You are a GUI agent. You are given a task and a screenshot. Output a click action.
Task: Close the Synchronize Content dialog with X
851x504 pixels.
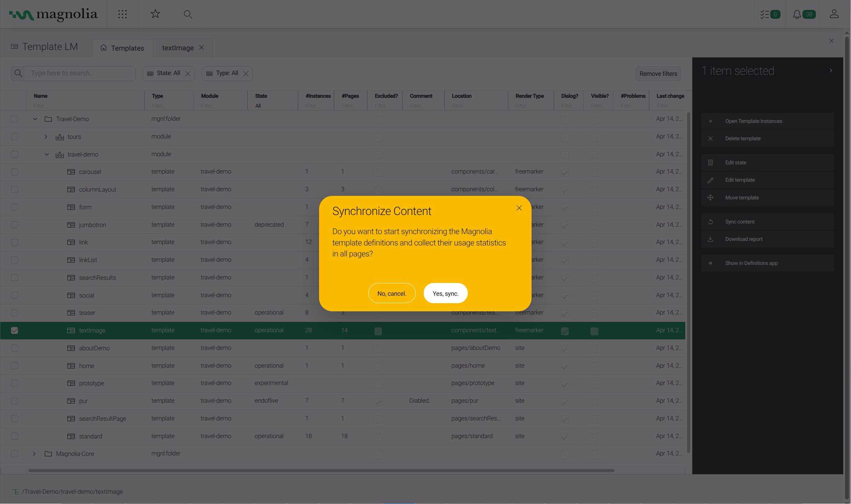(x=519, y=208)
